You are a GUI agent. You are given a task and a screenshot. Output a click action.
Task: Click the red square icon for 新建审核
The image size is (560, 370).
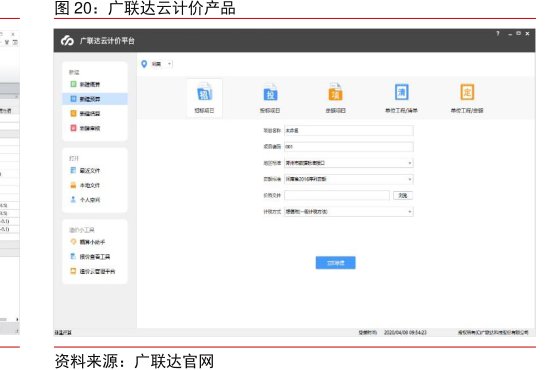73,128
